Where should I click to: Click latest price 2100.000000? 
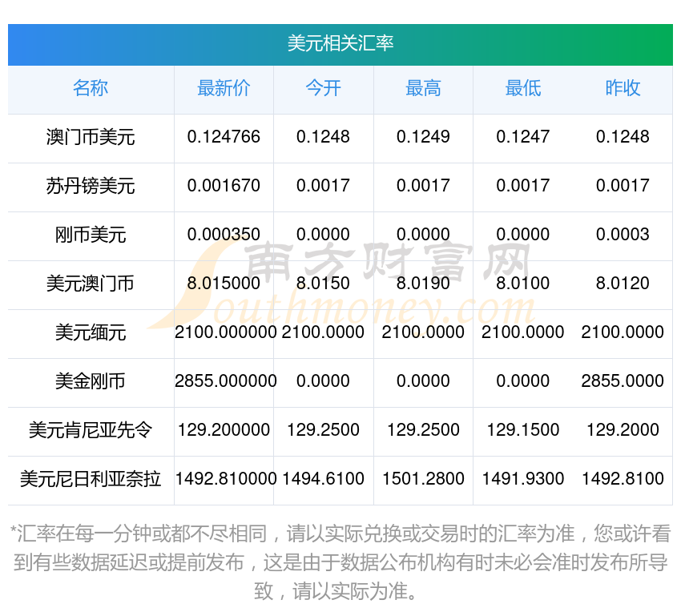point(225,332)
